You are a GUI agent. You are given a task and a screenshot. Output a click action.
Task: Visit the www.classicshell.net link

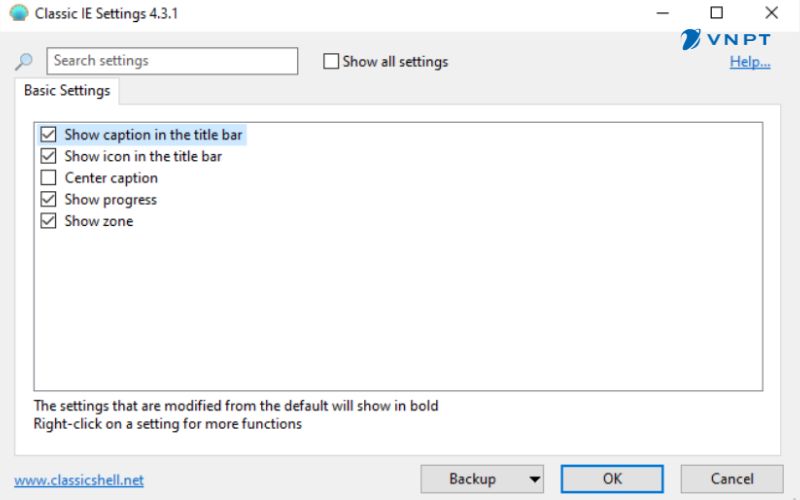pyautogui.click(x=79, y=480)
